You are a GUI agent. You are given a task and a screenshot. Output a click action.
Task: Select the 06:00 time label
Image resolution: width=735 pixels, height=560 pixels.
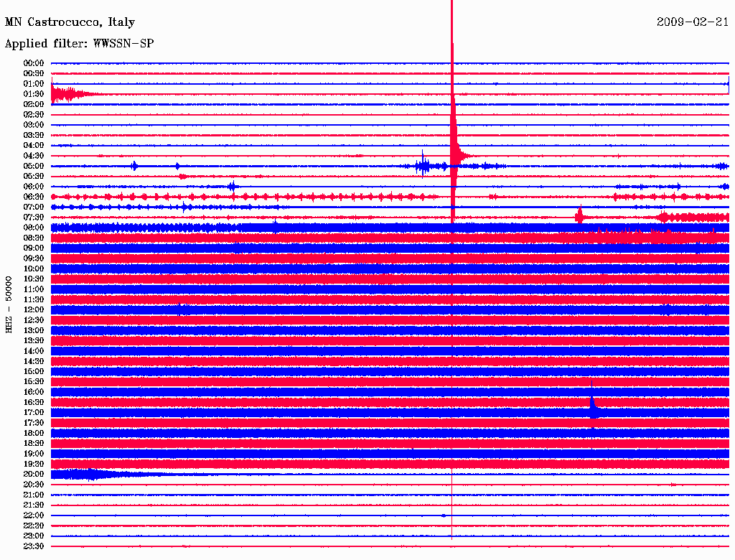[34, 186]
